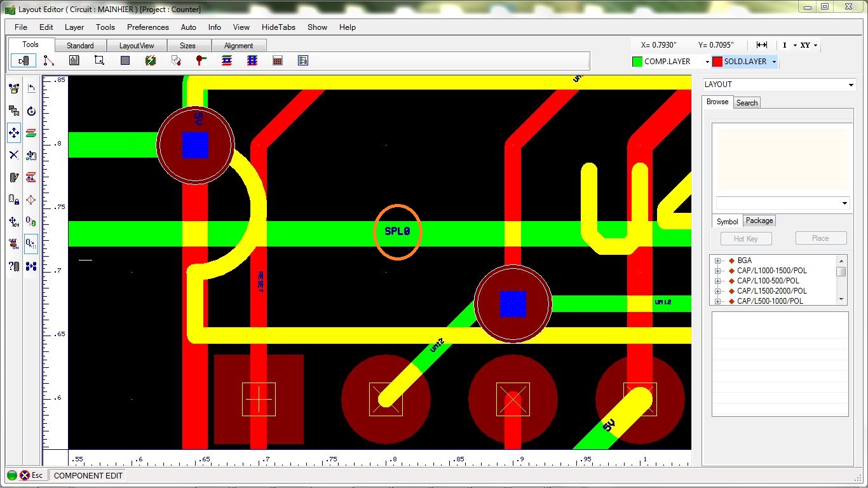
Task: Open the Auto menu
Action: [x=189, y=27]
